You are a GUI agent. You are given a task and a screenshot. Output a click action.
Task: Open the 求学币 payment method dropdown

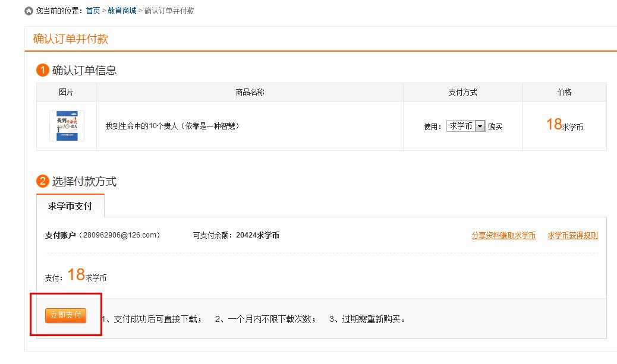[x=465, y=125]
